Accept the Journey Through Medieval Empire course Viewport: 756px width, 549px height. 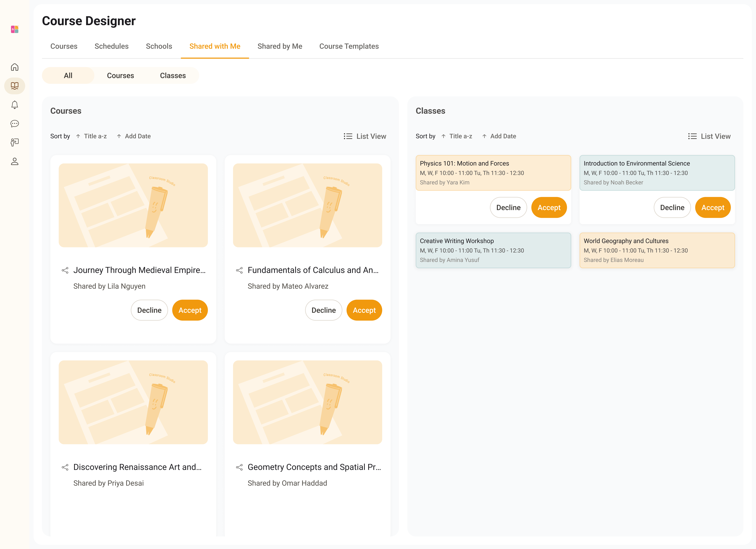coord(190,310)
